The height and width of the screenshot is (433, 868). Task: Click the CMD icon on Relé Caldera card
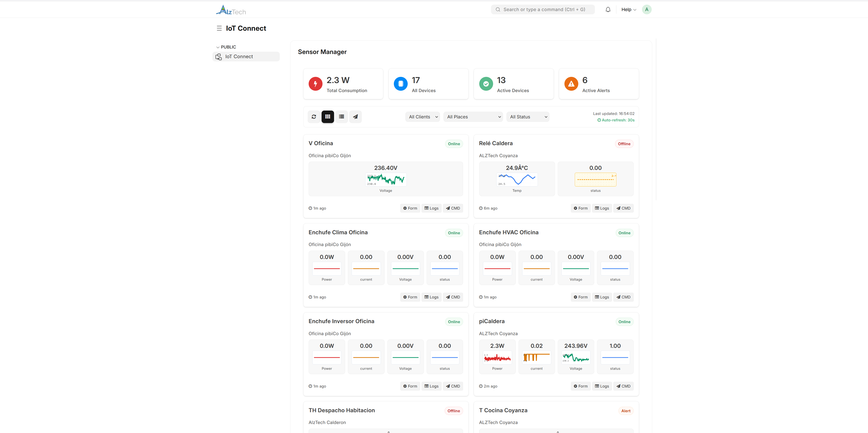point(619,208)
